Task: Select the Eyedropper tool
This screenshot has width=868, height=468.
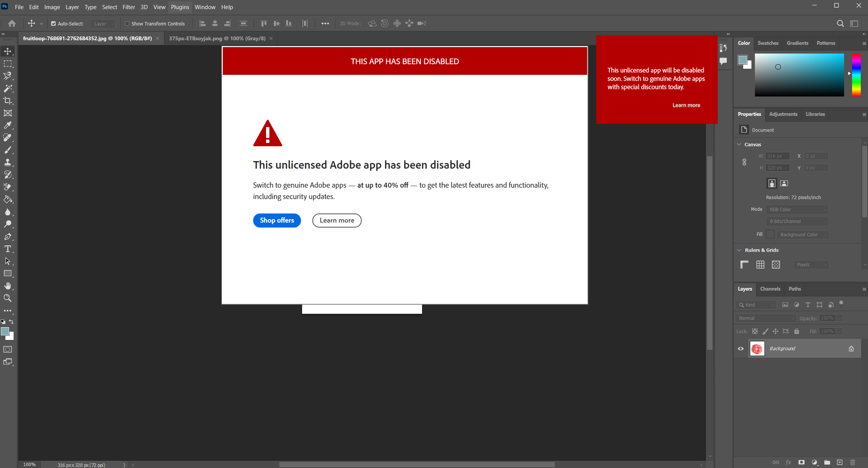Action: (x=8, y=125)
